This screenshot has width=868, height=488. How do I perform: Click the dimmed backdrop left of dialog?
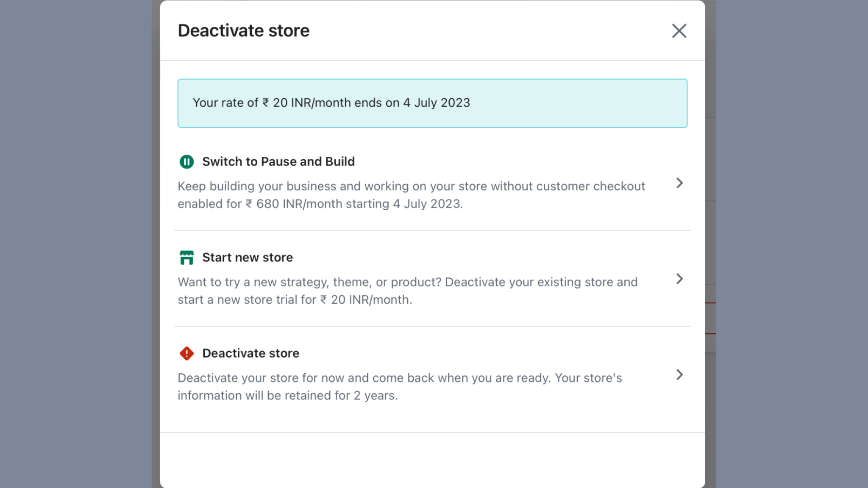pyautogui.click(x=76, y=244)
